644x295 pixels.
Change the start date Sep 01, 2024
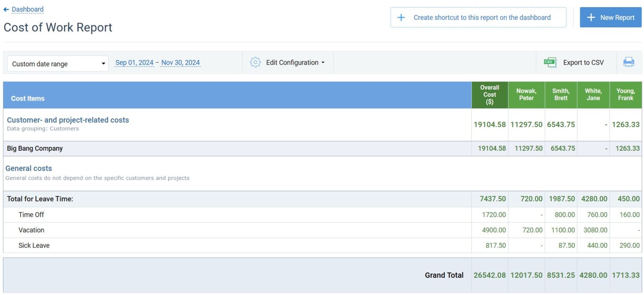coord(134,62)
